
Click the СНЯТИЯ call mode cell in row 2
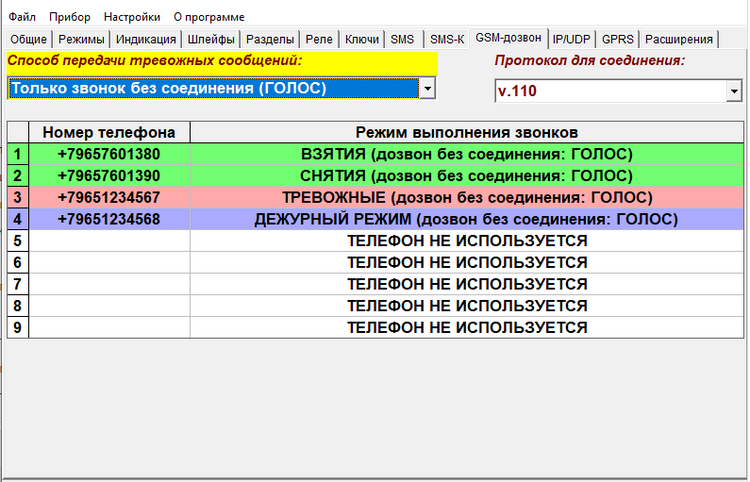[x=467, y=176]
